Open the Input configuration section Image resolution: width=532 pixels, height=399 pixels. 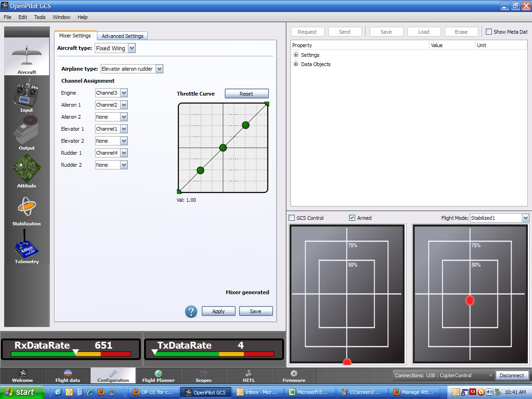point(26,95)
